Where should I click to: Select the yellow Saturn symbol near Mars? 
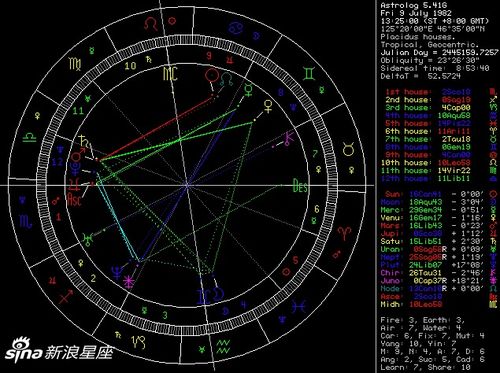point(84,142)
